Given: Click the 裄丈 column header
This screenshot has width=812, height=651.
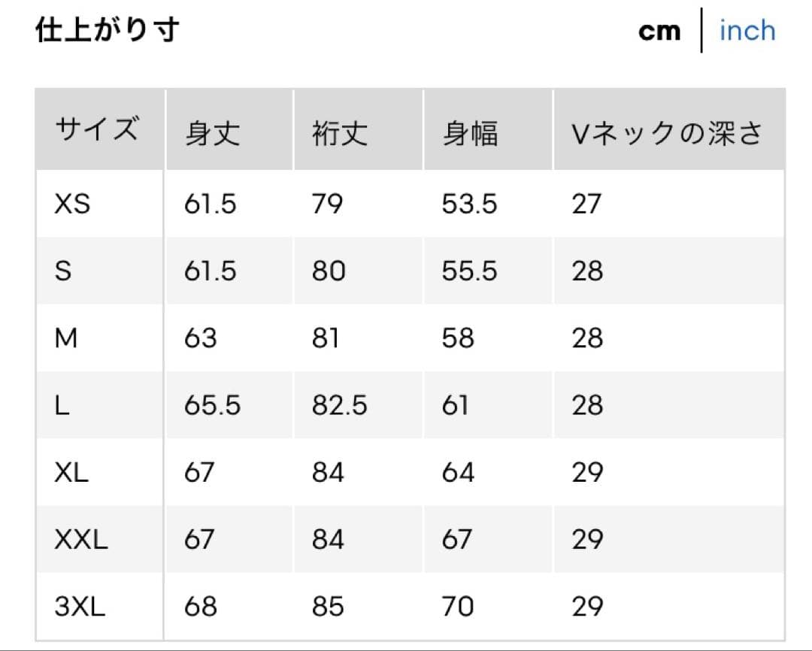Looking at the screenshot, I should point(340,134).
